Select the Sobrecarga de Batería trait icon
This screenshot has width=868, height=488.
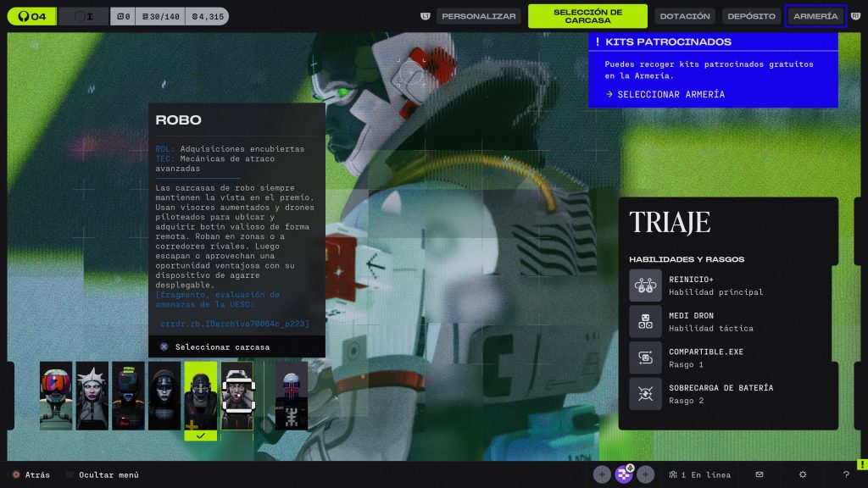[645, 394]
